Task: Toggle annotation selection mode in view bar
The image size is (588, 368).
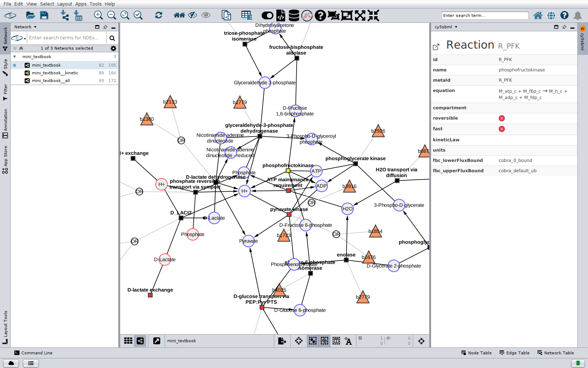Action: pyautogui.click(x=336, y=341)
